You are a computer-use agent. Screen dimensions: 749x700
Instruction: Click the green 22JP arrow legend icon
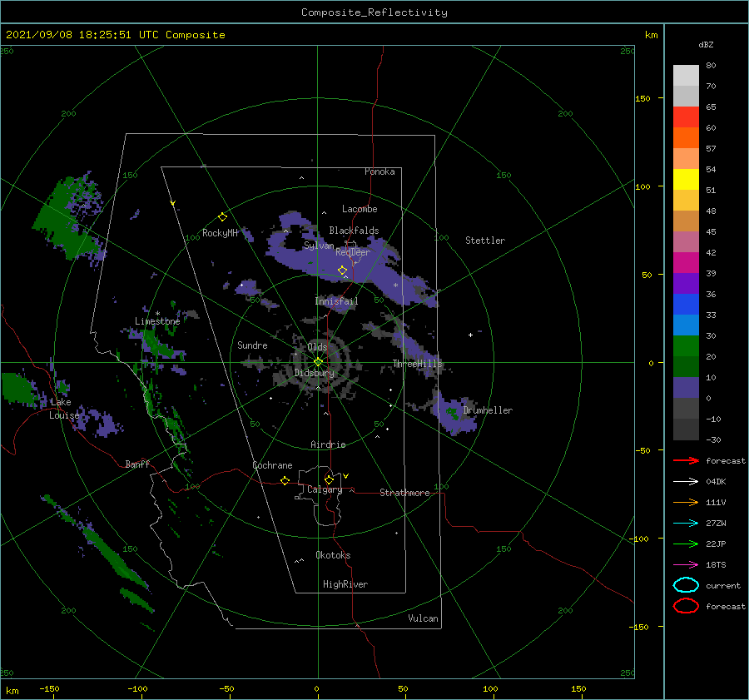tap(686, 544)
